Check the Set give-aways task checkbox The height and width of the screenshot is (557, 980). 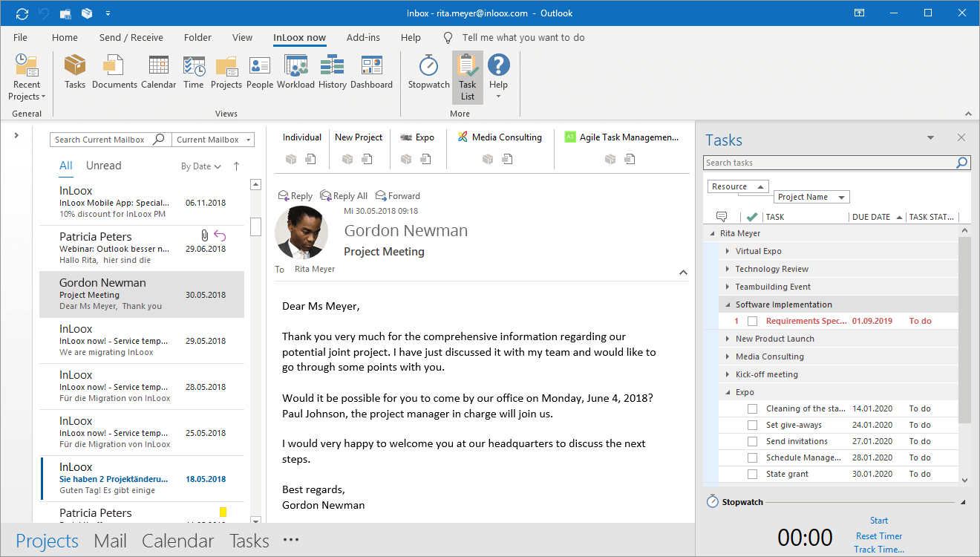pyautogui.click(x=753, y=426)
